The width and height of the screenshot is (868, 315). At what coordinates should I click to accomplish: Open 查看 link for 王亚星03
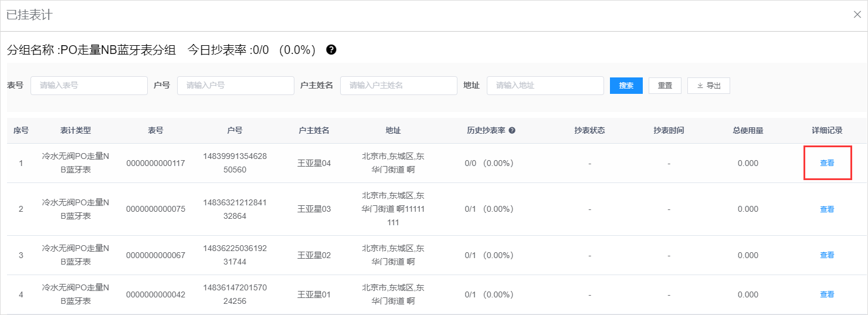click(x=827, y=209)
